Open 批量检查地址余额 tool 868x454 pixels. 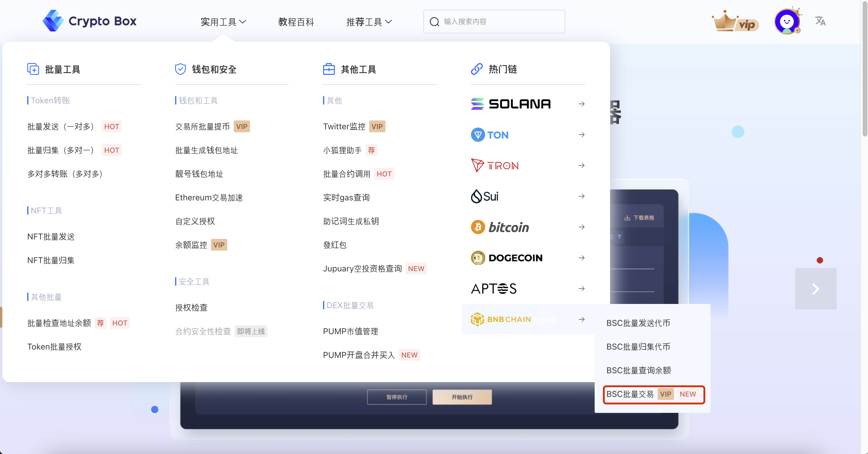point(59,323)
